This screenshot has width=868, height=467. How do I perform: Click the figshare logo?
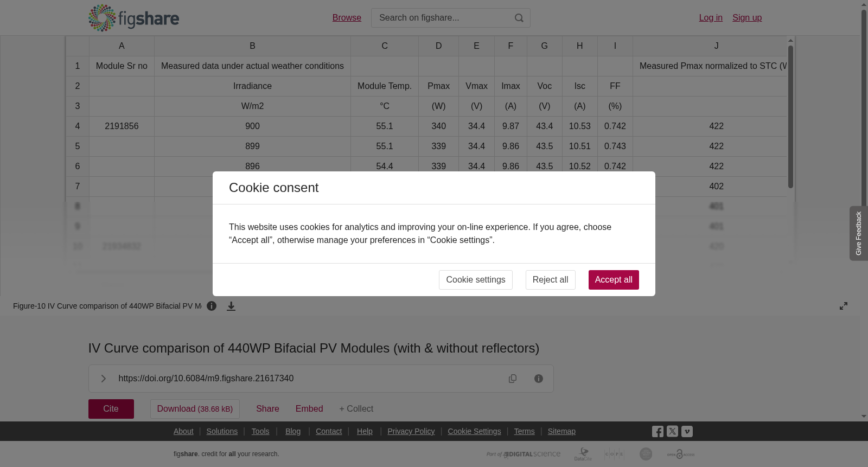click(x=133, y=18)
